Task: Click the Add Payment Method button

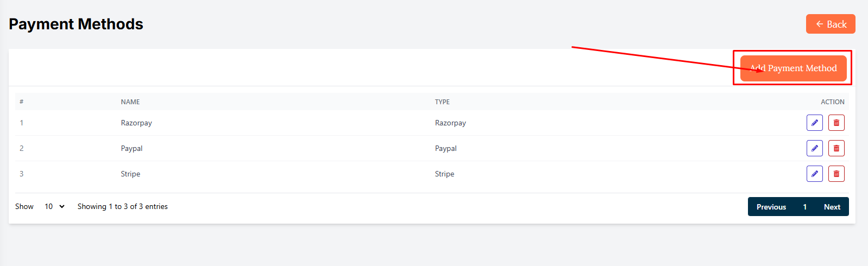Action: tap(793, 68)
